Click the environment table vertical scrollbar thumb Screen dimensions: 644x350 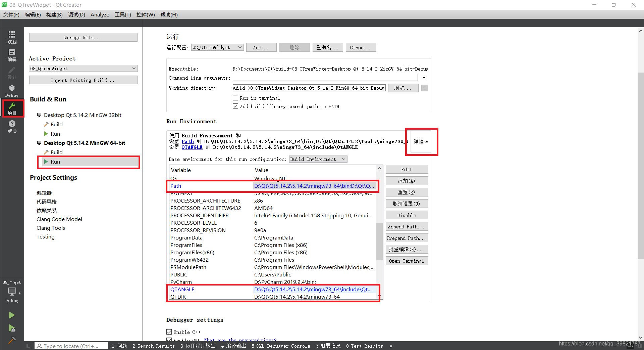pyautogui.click(x=379, y=241)
